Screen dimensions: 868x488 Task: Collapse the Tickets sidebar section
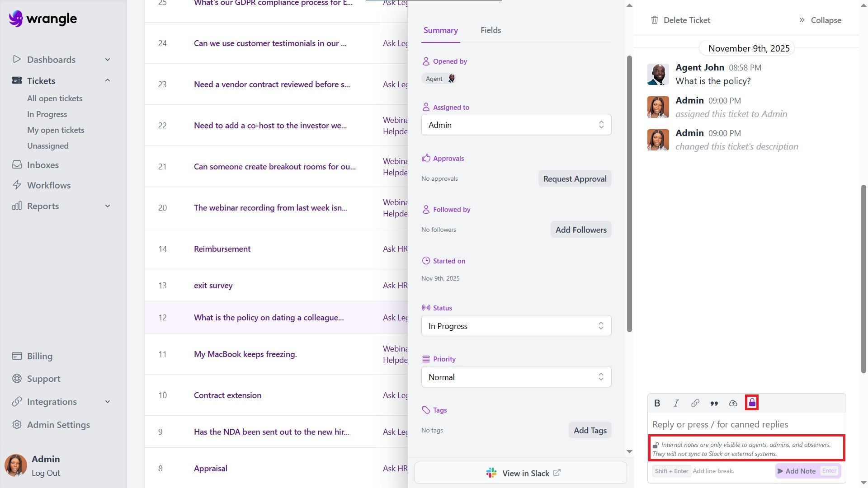click(108, 80)
